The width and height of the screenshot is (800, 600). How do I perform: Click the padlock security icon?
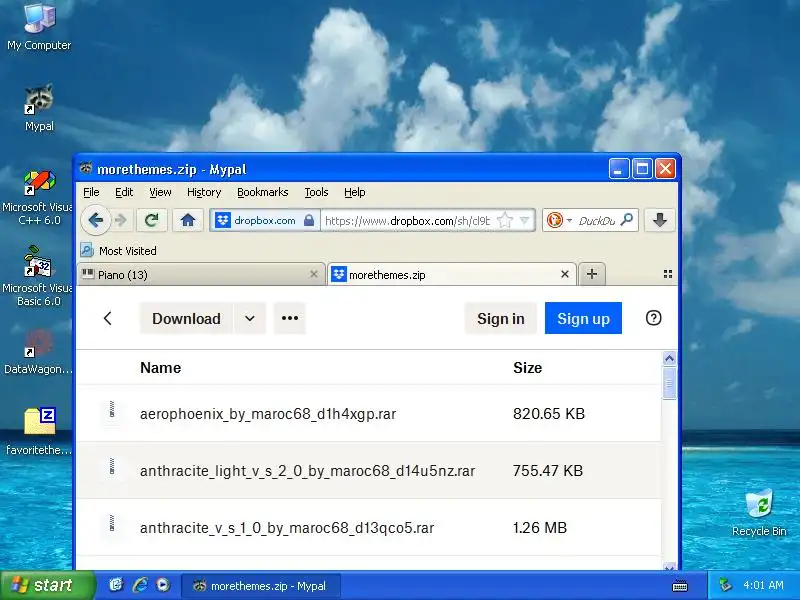click(x=309, y=220)
